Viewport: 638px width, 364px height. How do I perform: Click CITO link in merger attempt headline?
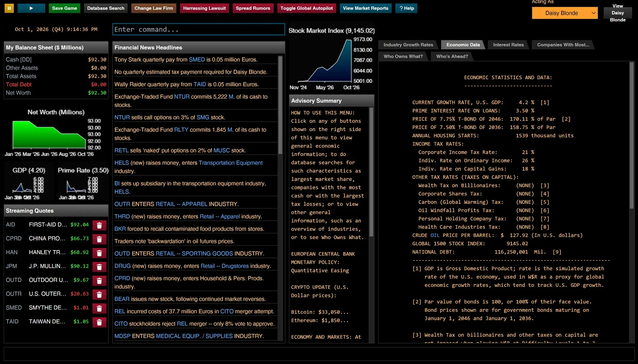[227, 311]
